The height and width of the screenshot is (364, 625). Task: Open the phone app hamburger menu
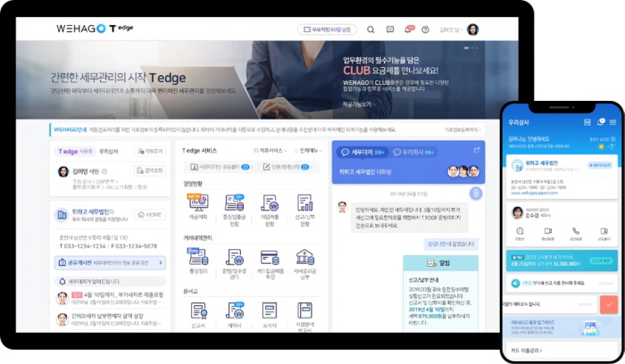[612, 122]
